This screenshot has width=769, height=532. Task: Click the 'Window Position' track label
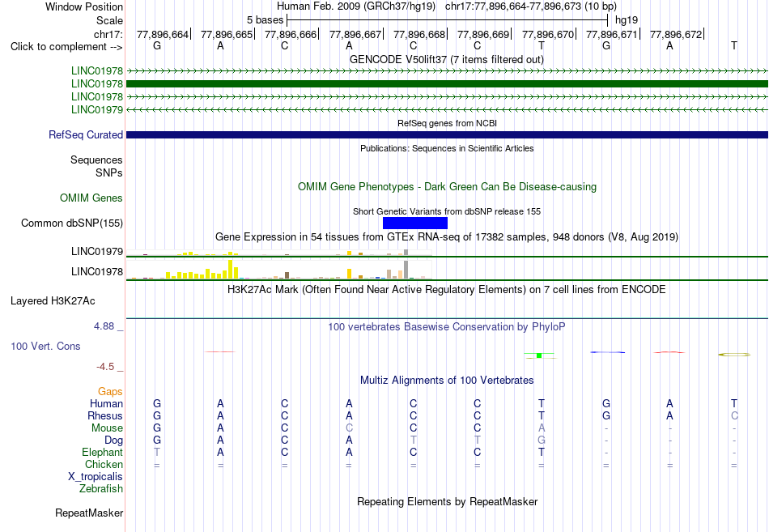(84, 6)
